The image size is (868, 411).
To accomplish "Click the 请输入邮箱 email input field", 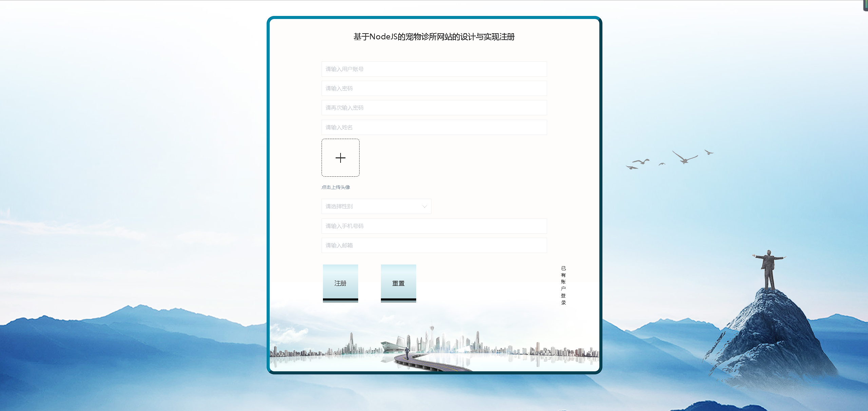I will click(434, 246).
